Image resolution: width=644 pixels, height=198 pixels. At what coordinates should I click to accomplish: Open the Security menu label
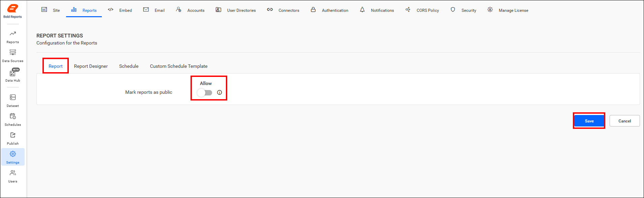click(469, 10)
